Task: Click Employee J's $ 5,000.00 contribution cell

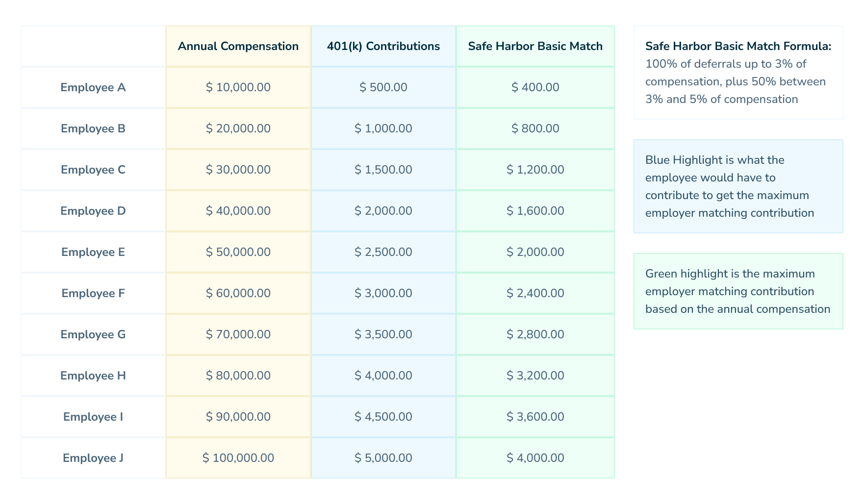Action: [383, 458]
